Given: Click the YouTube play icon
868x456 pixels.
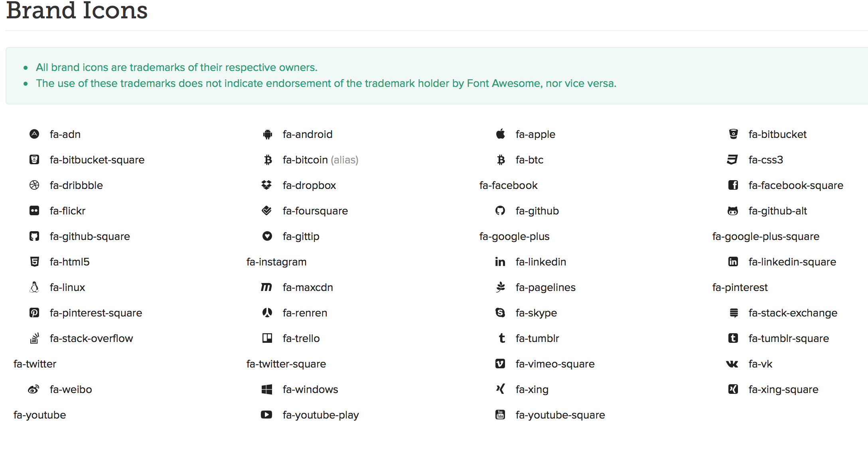Looking at the screenshot, I should (x=267, y=415).
